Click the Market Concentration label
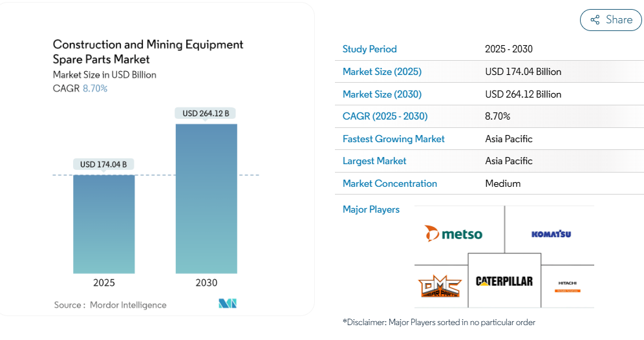Viewport: 644px width, 340px height. [390, 184]
